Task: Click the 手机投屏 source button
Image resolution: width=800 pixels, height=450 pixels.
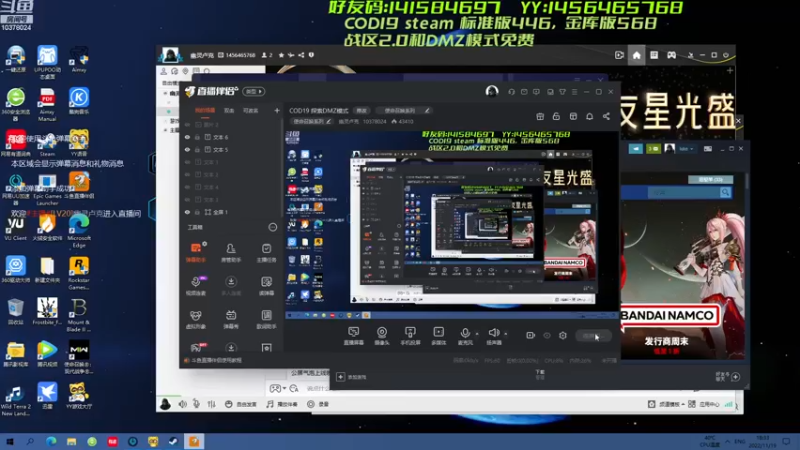Action: click(410, 336)
